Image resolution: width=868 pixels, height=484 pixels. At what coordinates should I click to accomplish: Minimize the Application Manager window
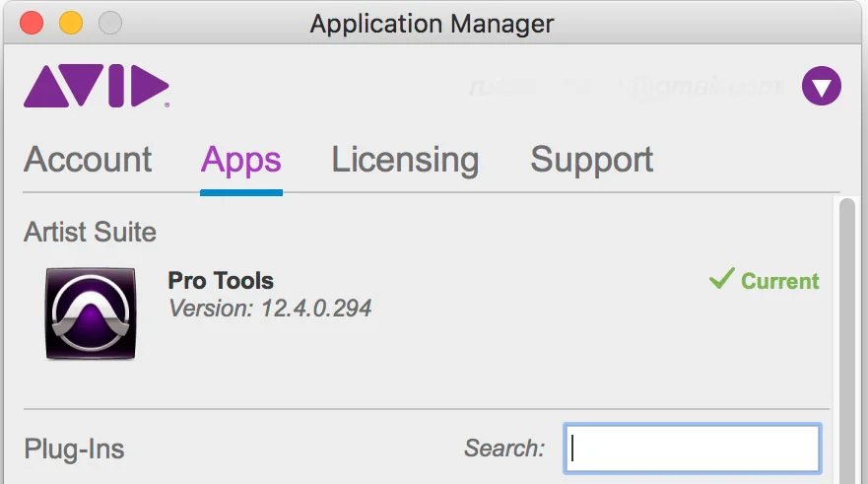click(x=71, y=24)
